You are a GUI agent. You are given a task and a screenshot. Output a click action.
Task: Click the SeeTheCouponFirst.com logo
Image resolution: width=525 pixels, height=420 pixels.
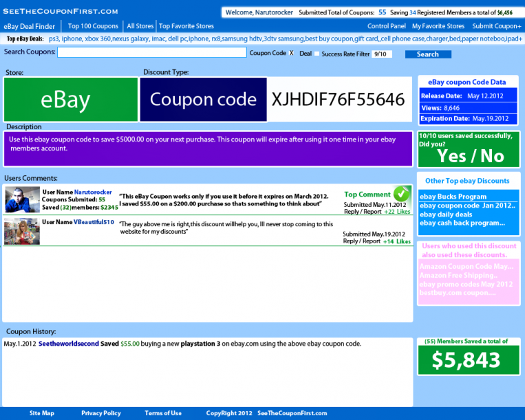pyautogui.click(x=61, y=12)
